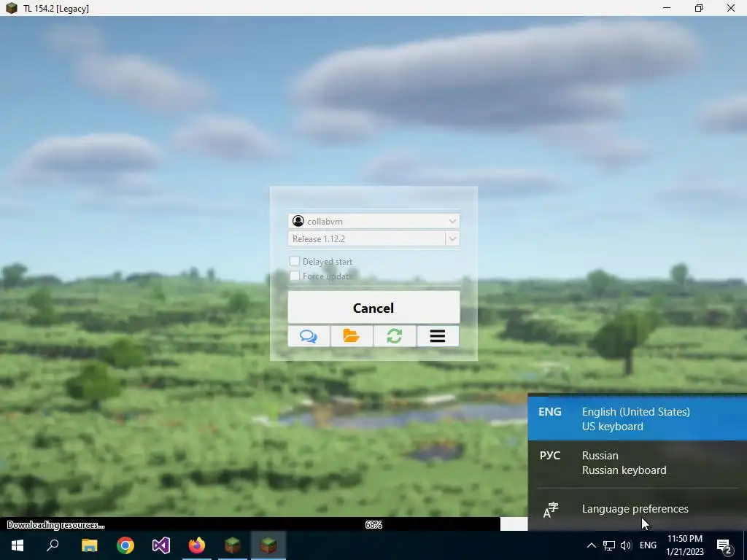Click the TL launcher icon in title bar

click(12, 8)
